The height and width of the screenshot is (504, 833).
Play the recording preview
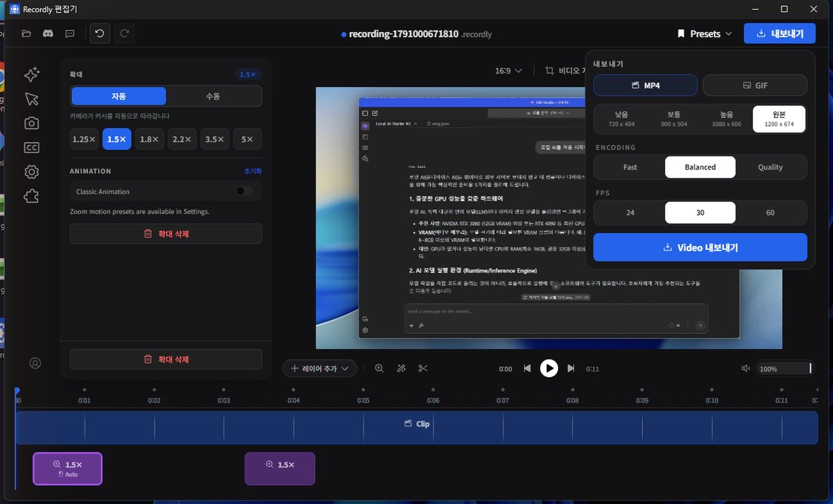coord(549,368)
